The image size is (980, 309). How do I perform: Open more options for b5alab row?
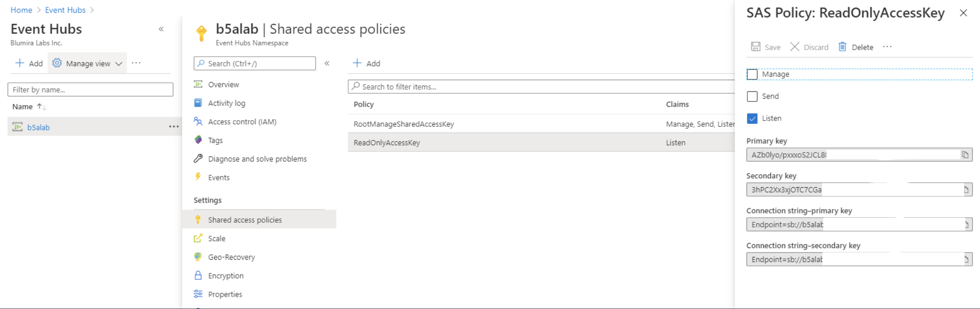point(174,127)
